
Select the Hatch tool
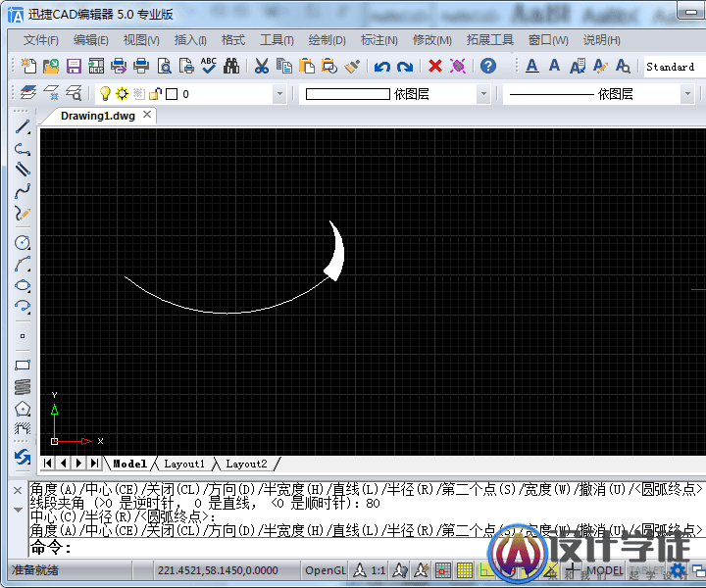[23, 428]
